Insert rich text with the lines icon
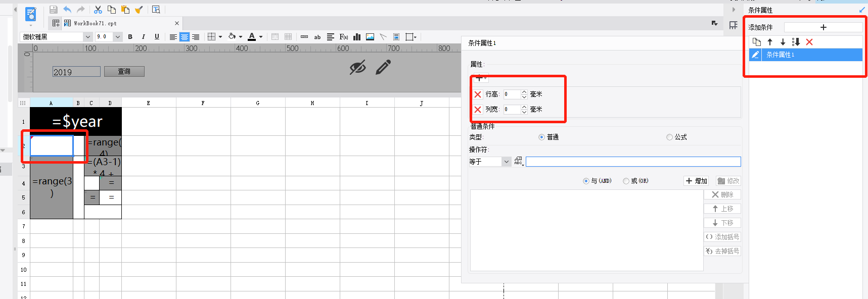 (x=331, y=37)
